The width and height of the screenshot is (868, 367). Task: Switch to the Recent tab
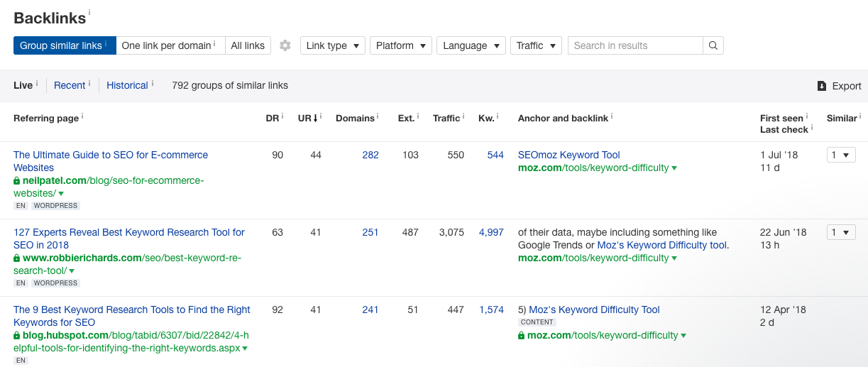click(70, 85)
